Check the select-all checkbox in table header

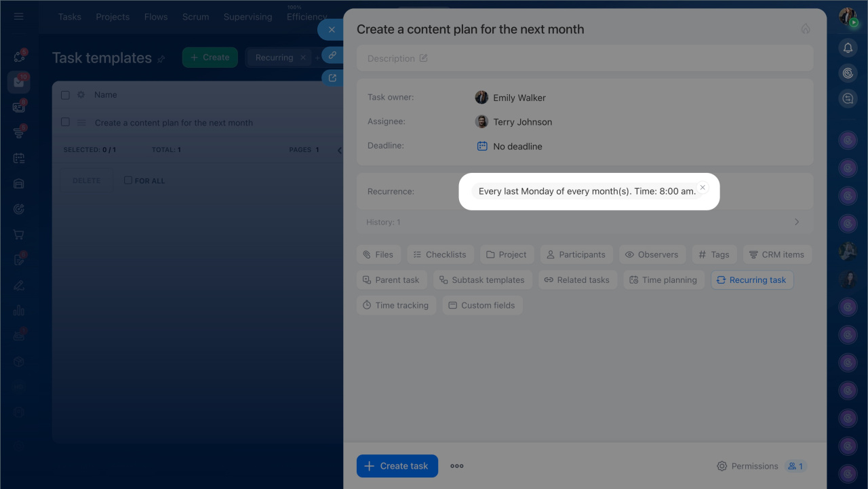[65, 95]
